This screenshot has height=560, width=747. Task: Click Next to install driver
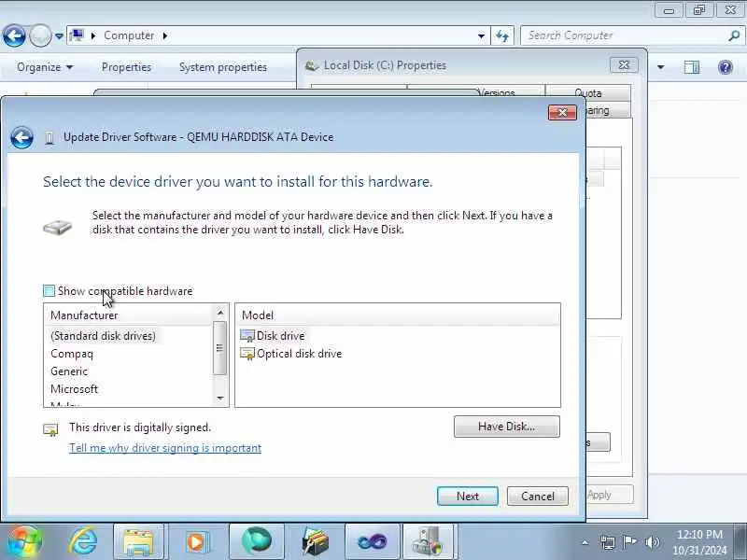pos(468,497)
